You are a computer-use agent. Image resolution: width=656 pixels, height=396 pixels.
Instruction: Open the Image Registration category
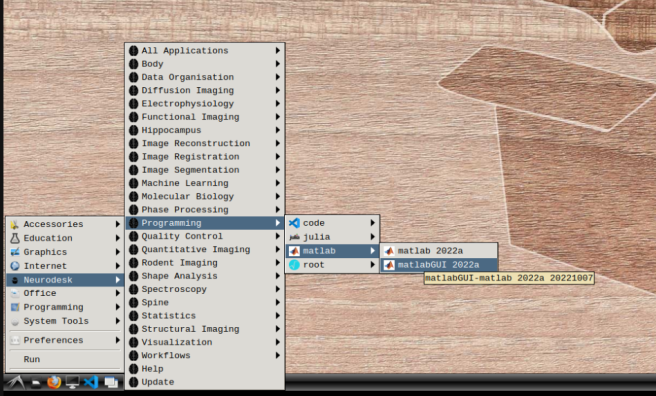click(205, 157)
